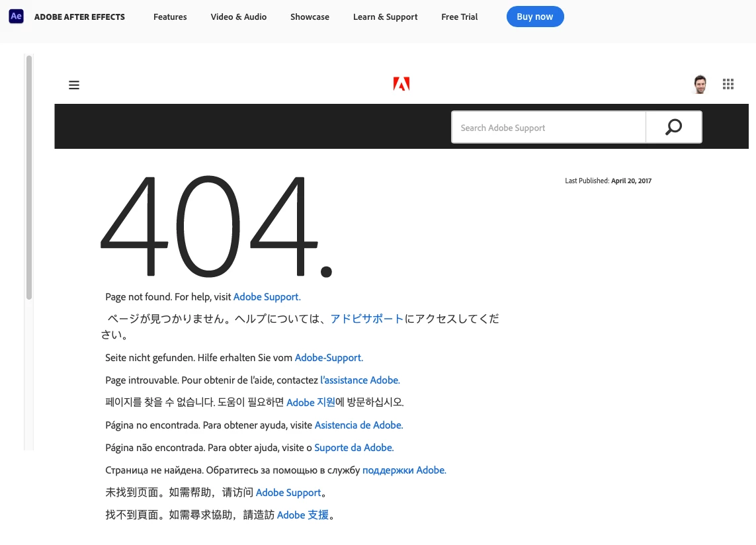Open the apps grid icon
The image size is (756, 545).
(728, 85)
